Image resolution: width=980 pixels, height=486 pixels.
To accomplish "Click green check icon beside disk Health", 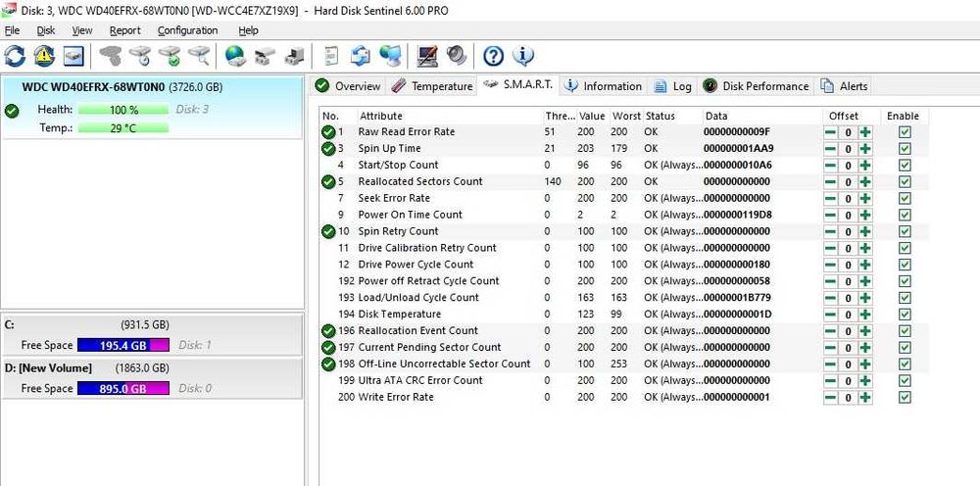I will tap(11, 111).
